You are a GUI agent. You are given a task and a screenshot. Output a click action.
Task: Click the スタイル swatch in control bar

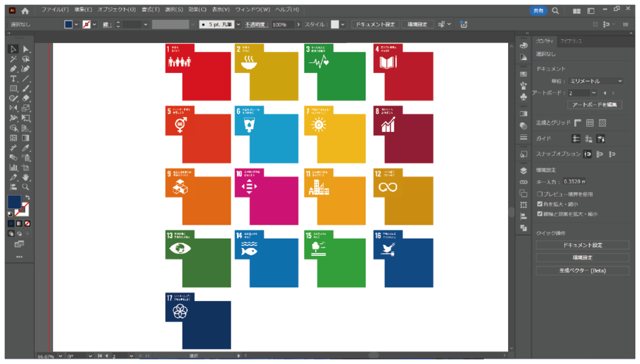tap(335, 24)
